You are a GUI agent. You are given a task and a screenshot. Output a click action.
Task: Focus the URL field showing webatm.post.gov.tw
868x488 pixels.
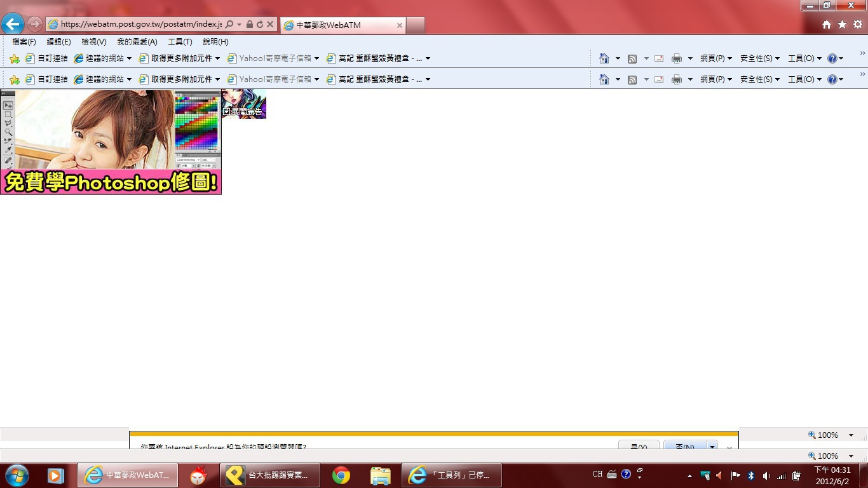pyautogui.click(x=141, y=24)
